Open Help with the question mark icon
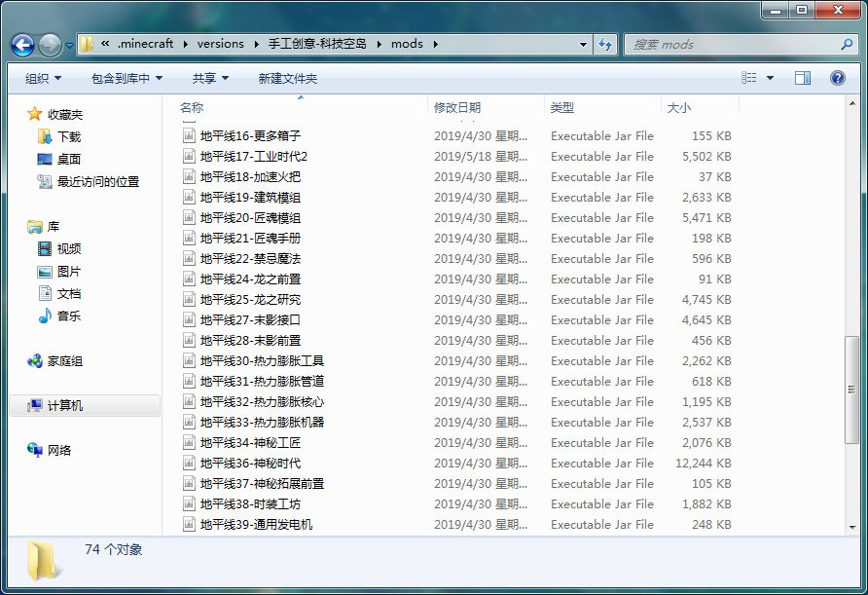Viewport: 868px width, 595px height. click(x=838, y=78)
